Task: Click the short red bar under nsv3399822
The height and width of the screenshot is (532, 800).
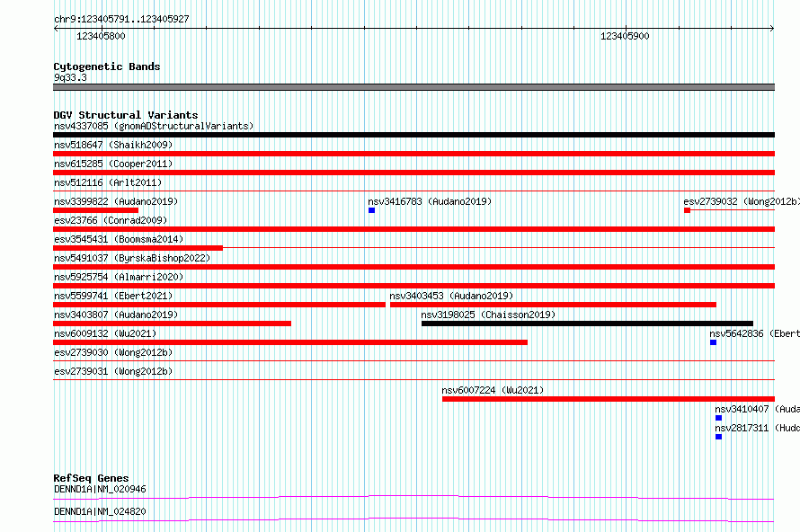Action: tap(95, 210)
